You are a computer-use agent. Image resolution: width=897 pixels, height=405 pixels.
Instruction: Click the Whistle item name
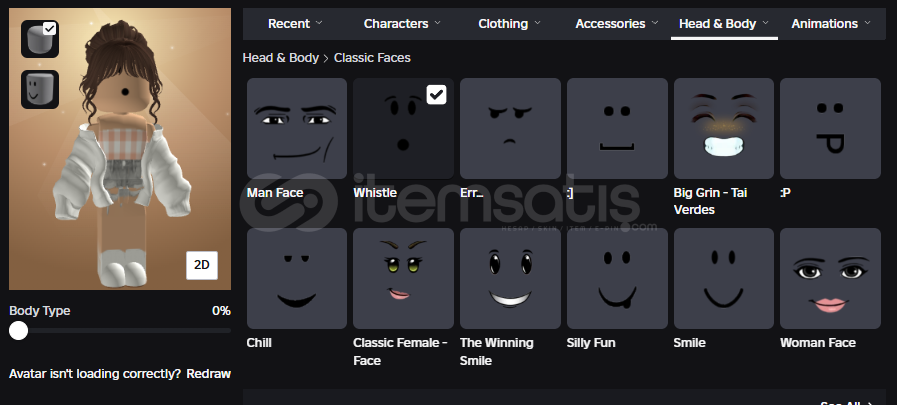pyautogui.click(x=375, y=193)
